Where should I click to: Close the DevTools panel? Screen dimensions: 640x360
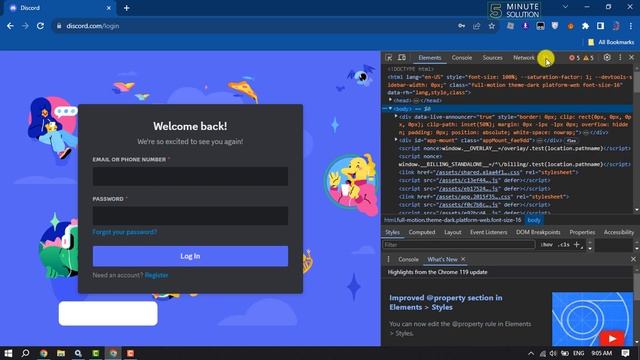tap(631, 58)
